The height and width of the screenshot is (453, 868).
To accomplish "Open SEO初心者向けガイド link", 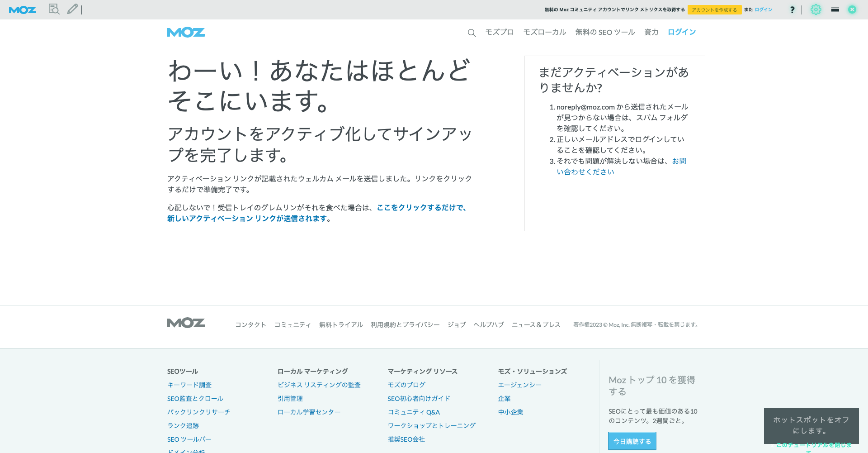I will click(419, 399).
